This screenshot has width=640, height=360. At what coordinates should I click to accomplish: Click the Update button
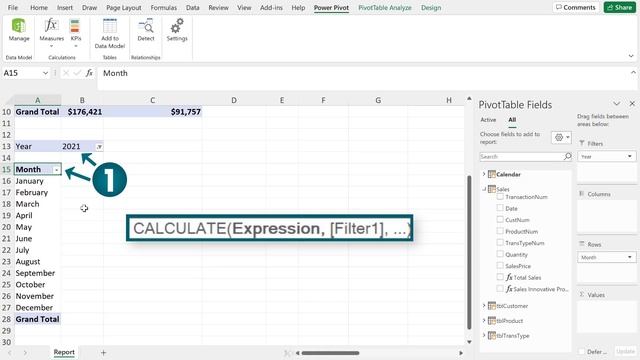tap(625, 351)
